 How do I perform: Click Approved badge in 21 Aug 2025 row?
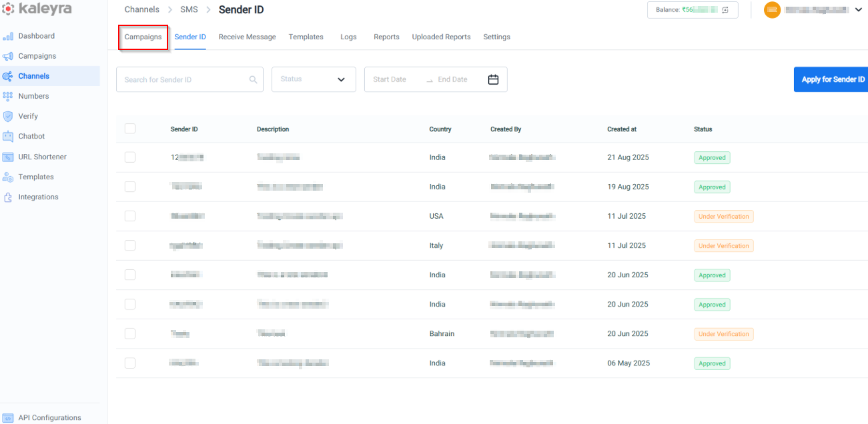coord(712,158)
